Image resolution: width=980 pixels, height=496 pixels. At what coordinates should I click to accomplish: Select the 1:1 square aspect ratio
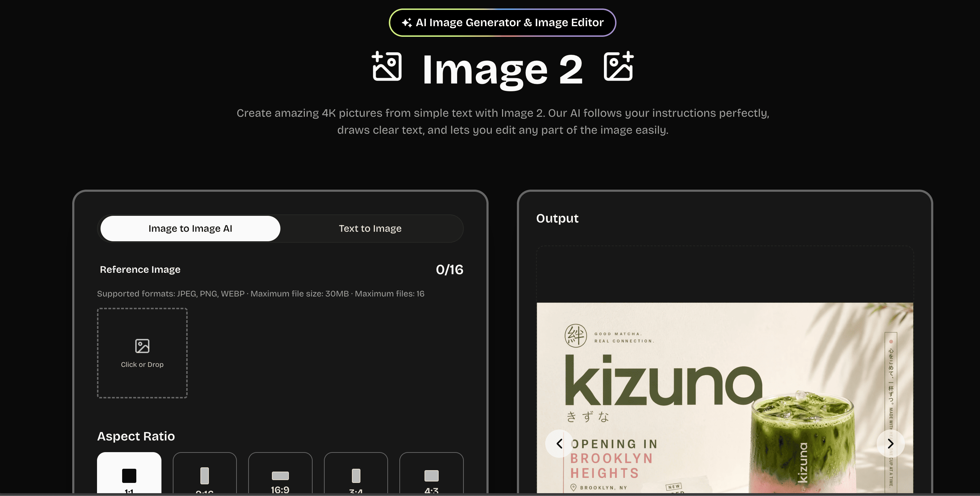[129, 475]
